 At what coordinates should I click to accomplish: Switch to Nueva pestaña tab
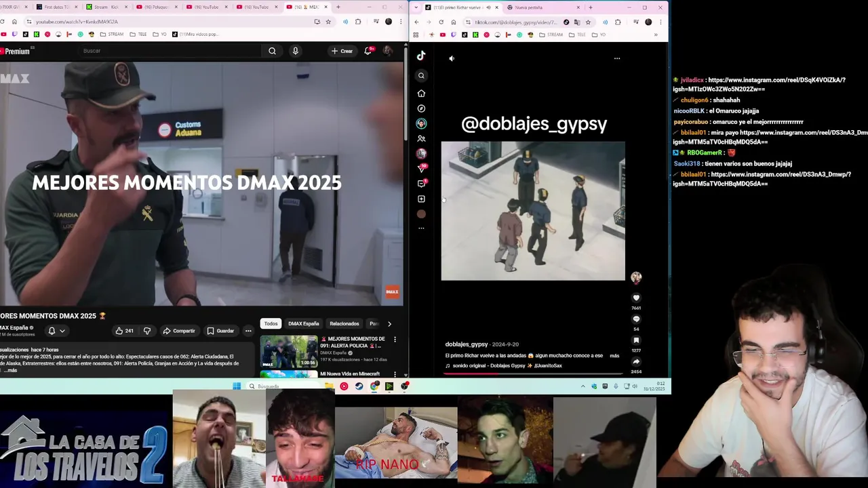click(545, 7)
